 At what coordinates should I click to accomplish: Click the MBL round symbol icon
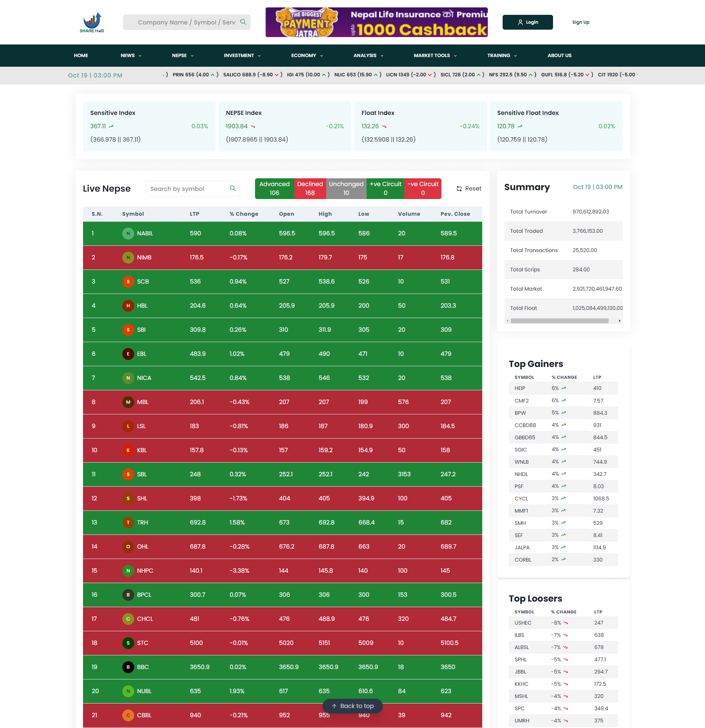pos(128,402)
